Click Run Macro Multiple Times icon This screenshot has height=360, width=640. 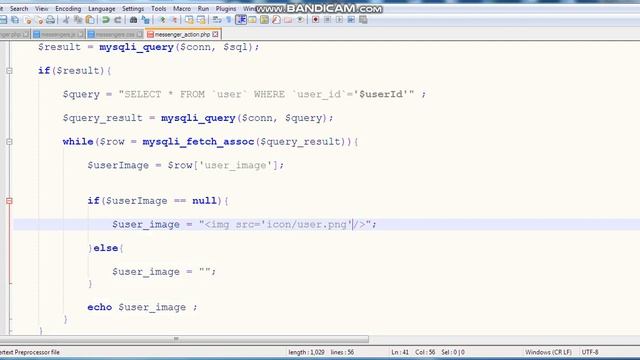351,20
